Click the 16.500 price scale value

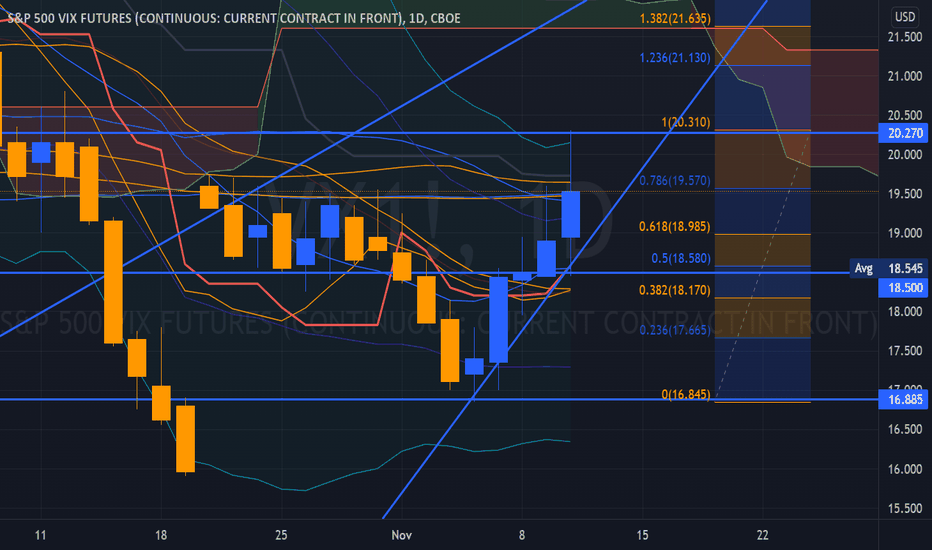(x=905, y=429)
